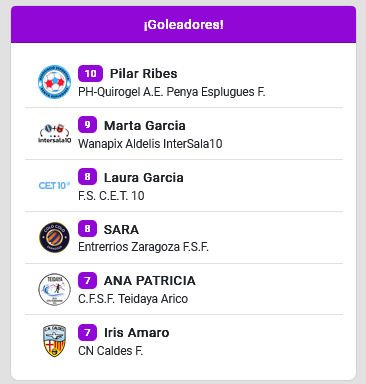366x384 pixels.
Task: Click the Penya Esplugues team logo
Action: (54, 82)
